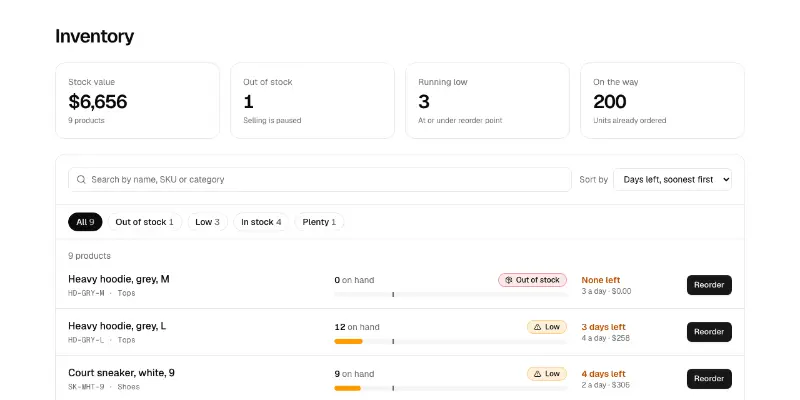
Task: Click the stock bar for Heavy hoodie, grey, M
Action: point(451,294)
